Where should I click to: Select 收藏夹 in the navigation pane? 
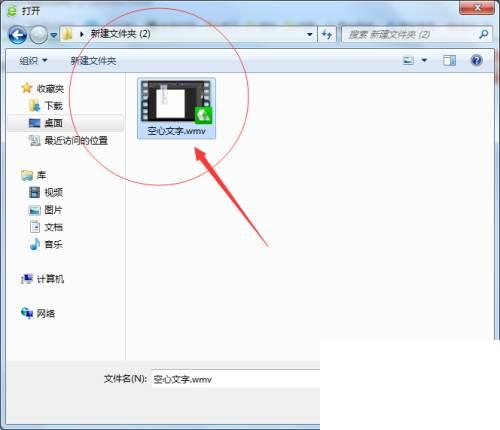50,89
